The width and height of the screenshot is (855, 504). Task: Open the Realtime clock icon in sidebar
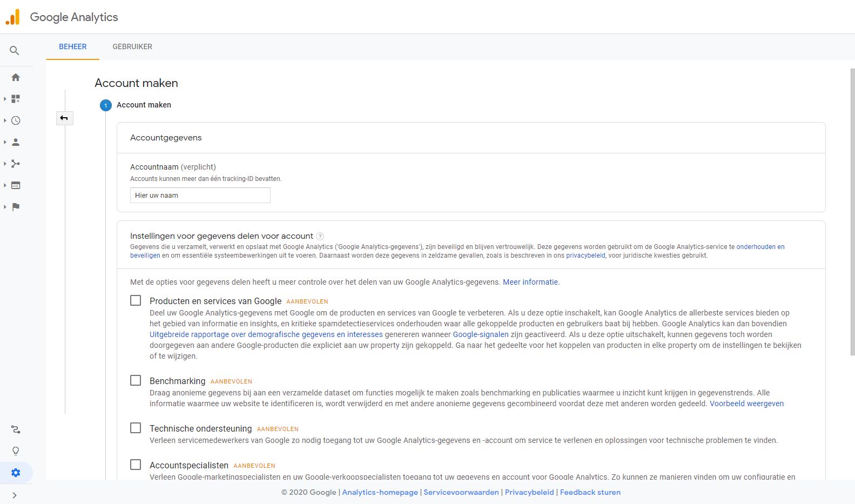point(16,120)
